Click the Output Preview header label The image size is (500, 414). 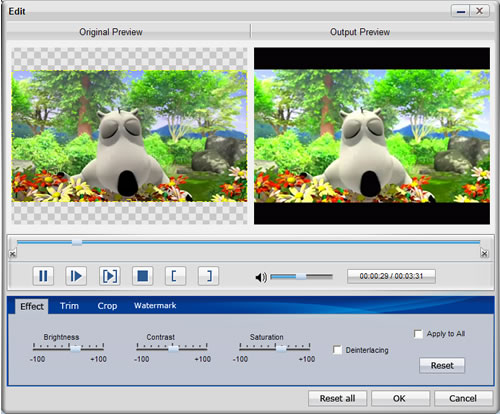[x=360, y=32]
